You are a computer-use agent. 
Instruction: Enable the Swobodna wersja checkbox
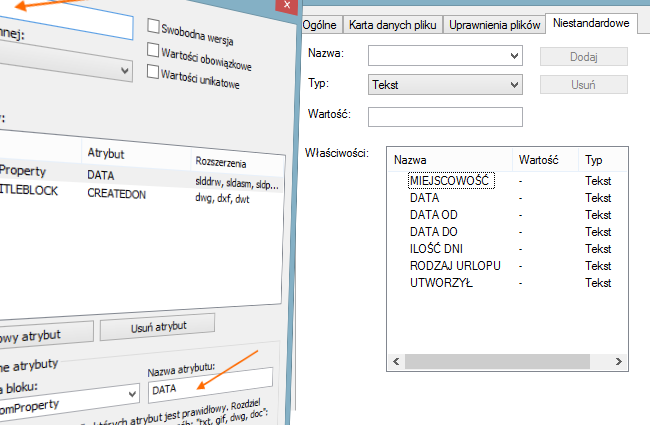[153, 26]
